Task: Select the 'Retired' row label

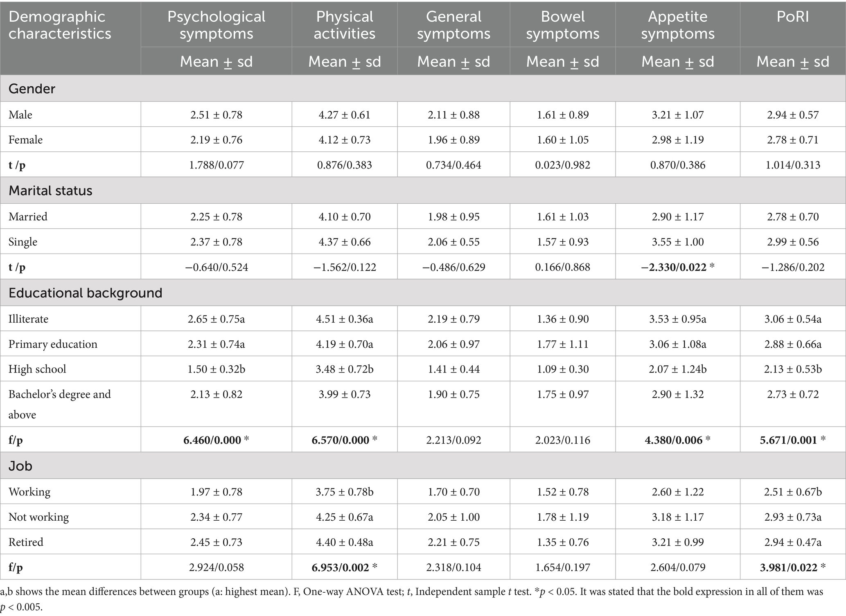Action: coord(26,542)
